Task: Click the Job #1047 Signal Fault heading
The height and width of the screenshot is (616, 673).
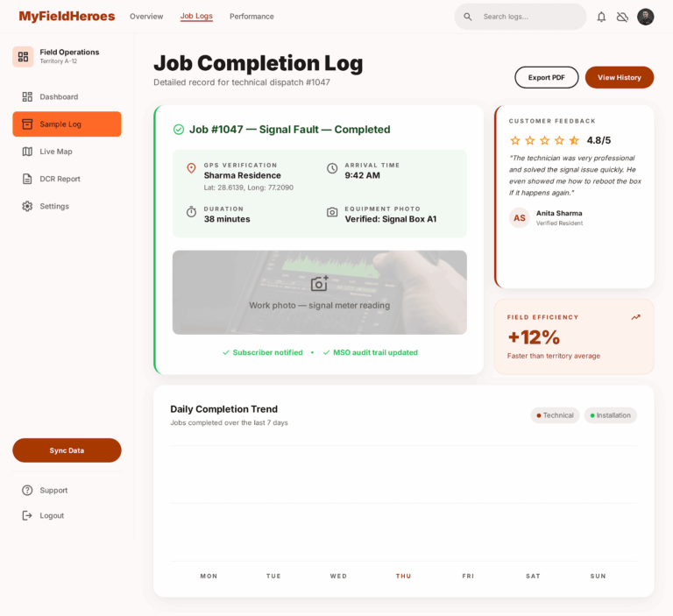Action: tap(290, 129)
